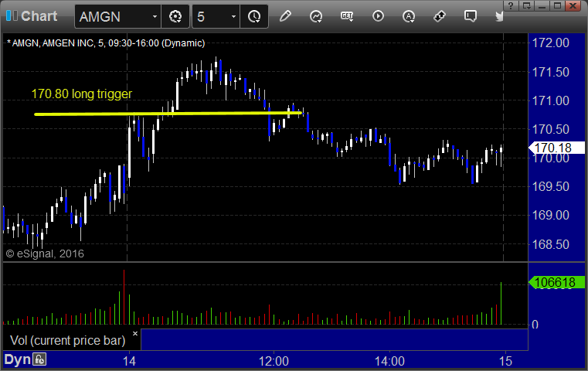588x371 pixels.
Task: Click the date 15 time axis label
Action: (x=505, y=361)
